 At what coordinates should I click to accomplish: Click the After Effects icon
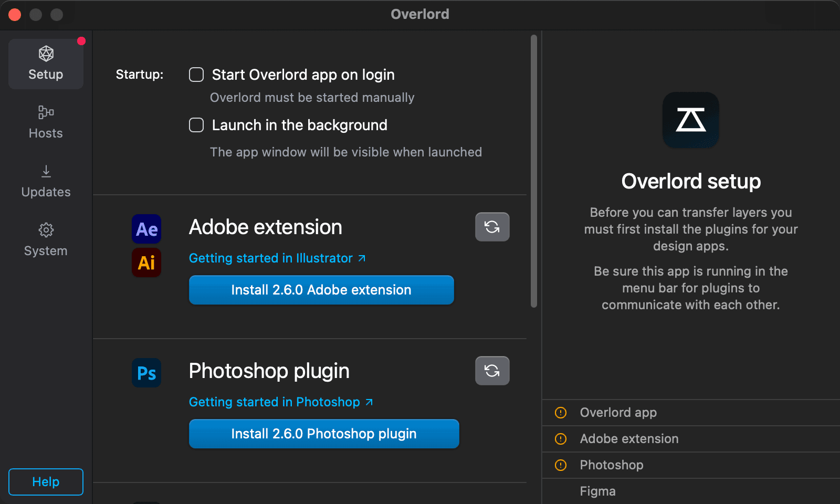(146, 229)
